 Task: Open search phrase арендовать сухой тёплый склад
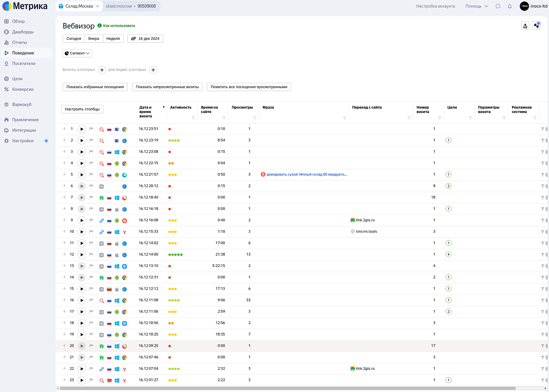tap(307, 174)
